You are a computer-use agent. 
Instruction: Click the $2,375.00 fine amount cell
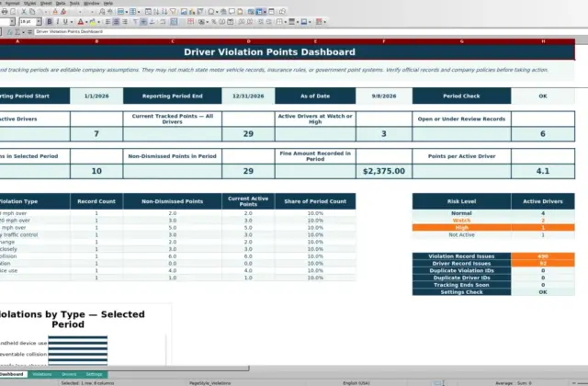[x=384, y=171]
